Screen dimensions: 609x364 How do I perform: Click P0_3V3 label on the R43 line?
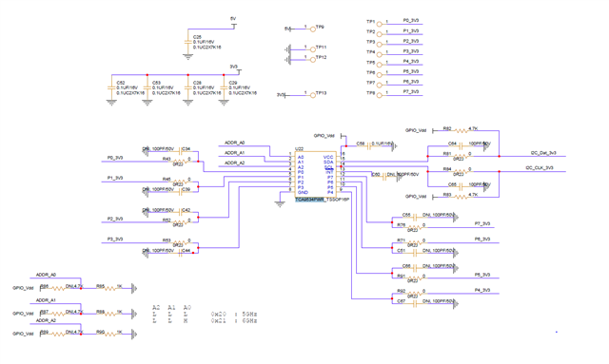[x=115, y=158]
